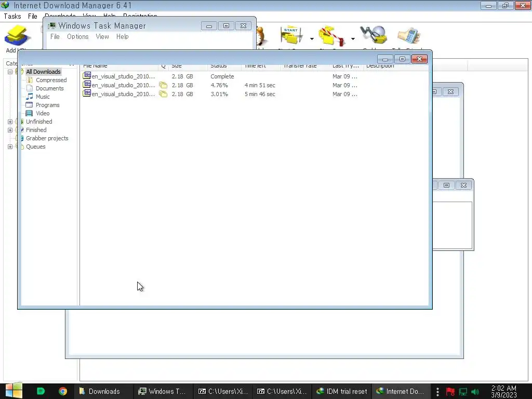Click the 2.18 GB size in the Complete row
Image resolution: width=532 pixels, height=399 pixels.
click(x=182, y=76)
